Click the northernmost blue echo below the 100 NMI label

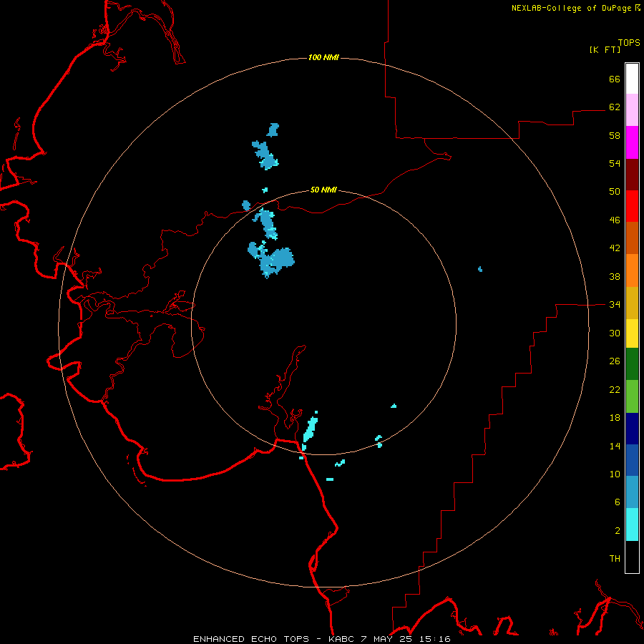coord(273,130)
